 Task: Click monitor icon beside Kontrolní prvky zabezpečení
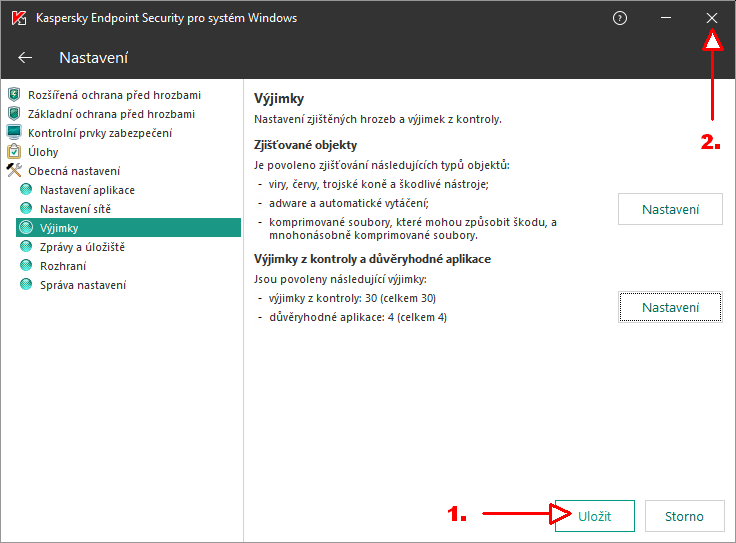(14, 132)
